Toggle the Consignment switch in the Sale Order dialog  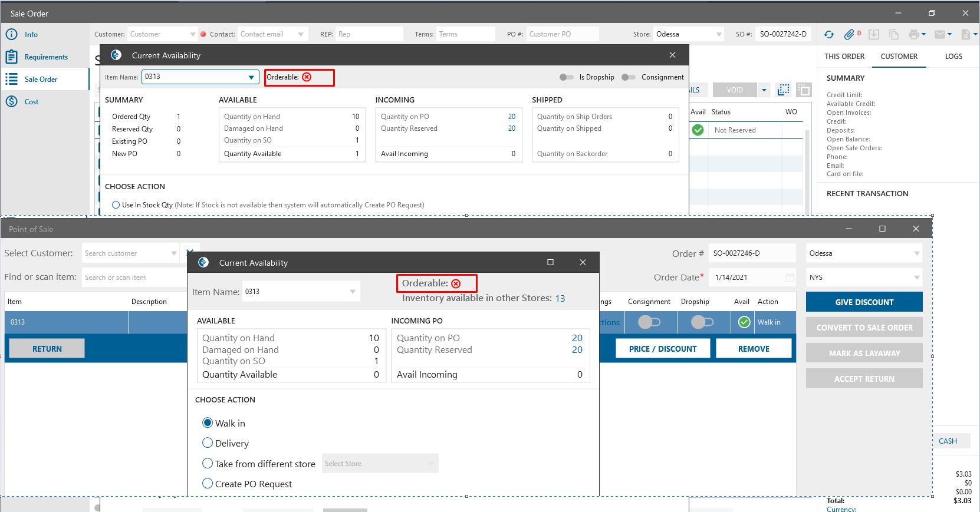tap(629, 77)
